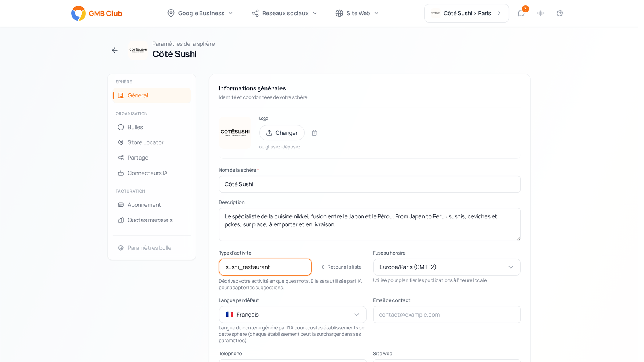
Task: Click the Côté Sushi header logo thumbnail
Action: [x=138, y=50]
